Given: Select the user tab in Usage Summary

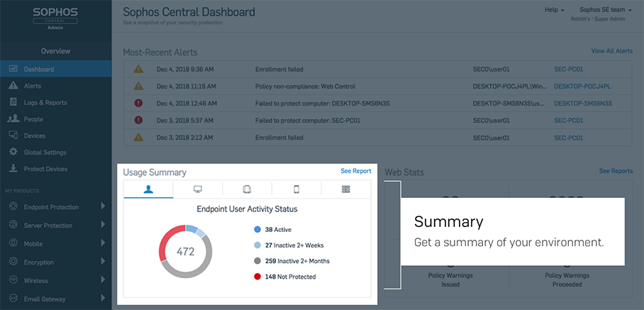Looking at the screenshot, I should 148,189.
